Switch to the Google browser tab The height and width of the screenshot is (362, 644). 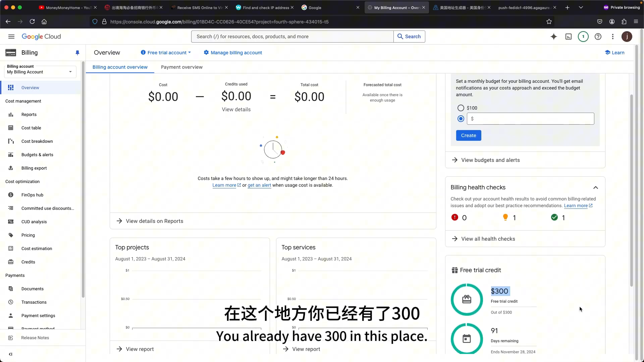(331, 7)
